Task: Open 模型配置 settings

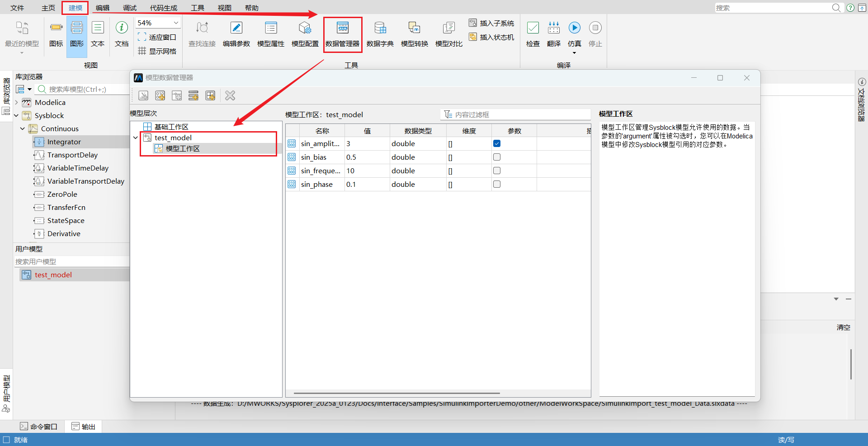Action: coord(305,34)
